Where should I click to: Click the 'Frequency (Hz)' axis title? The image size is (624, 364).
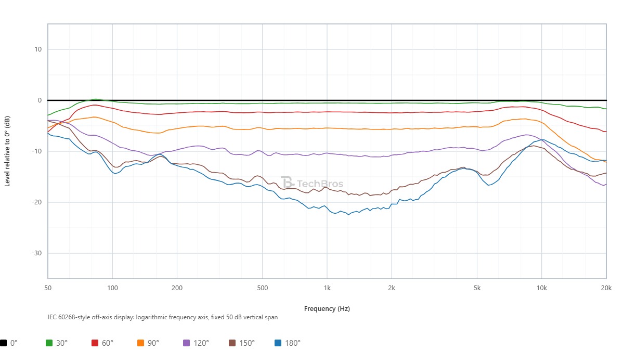[327, 308]
